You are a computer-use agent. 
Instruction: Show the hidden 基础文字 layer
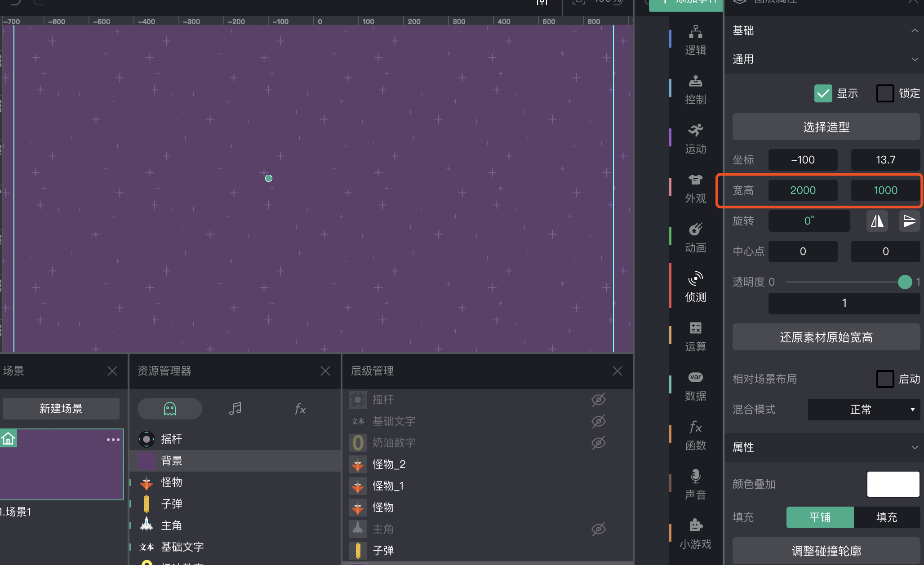click(599, 421)
